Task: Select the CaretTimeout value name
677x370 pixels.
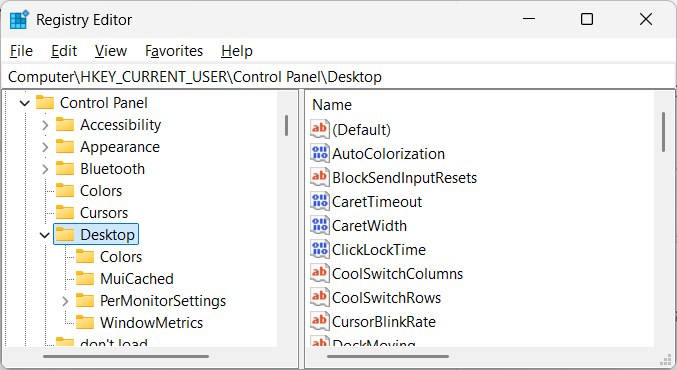Action: pos(377,202)
